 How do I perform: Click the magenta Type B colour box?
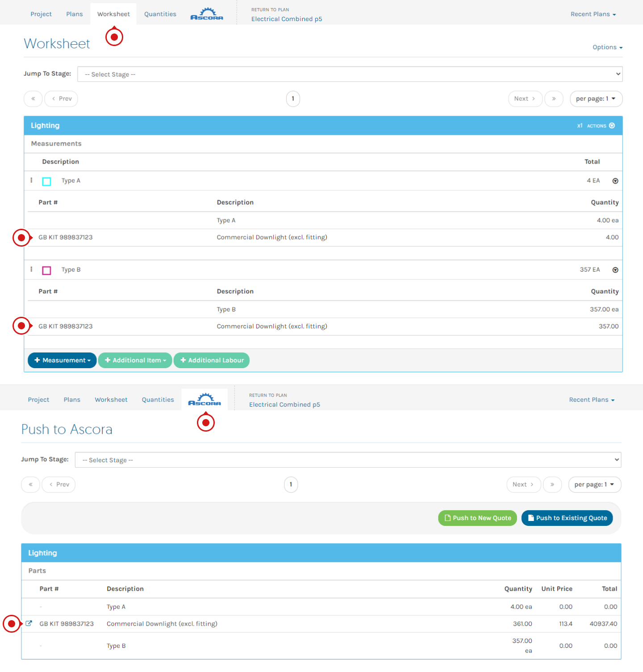[x=46, y=270]
